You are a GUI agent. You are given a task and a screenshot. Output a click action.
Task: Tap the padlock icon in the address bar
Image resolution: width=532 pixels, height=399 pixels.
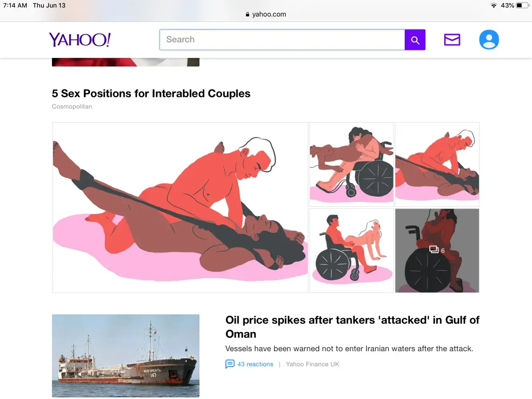(247, 14)
